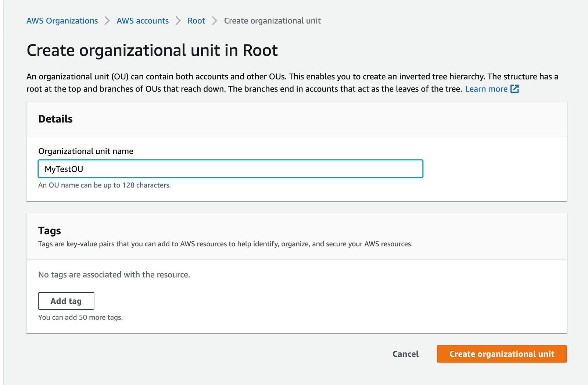Click the 'You can add 50 more tags' note
Image resolution: width=588 pixels, height=385 pixels.
tap(80, 317)
